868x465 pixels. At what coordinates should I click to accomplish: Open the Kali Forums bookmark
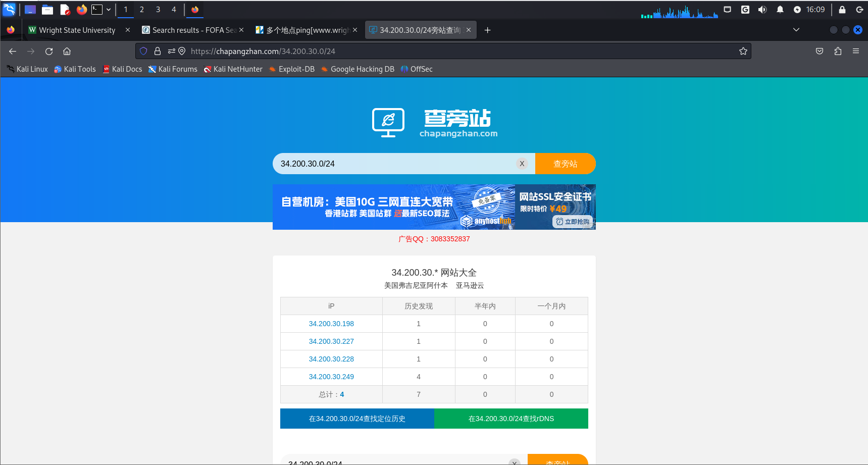click(173, 69)
